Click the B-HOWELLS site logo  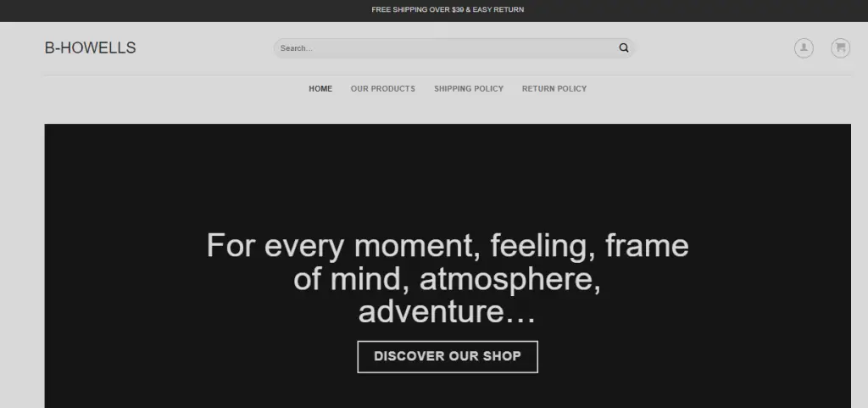click(x=90, y=48)
